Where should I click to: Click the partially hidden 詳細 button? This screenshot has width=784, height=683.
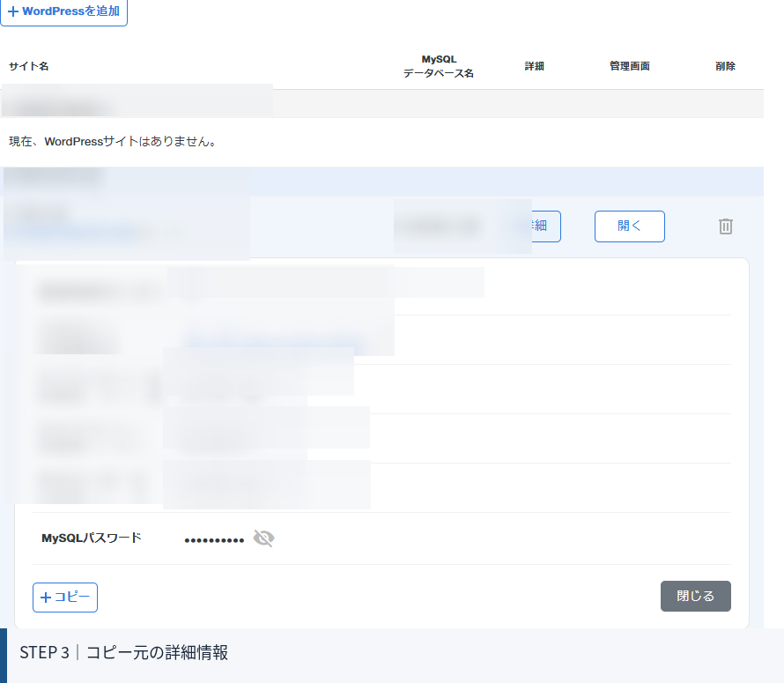coord(546,226)
